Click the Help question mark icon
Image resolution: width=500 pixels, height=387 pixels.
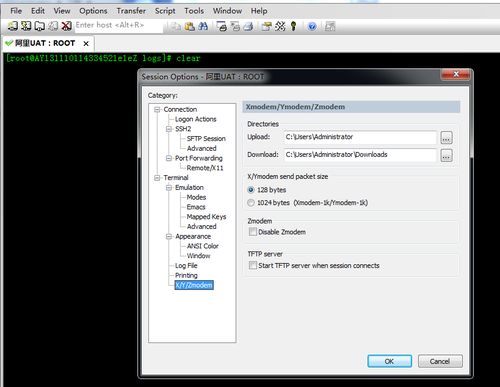point(312,26)
